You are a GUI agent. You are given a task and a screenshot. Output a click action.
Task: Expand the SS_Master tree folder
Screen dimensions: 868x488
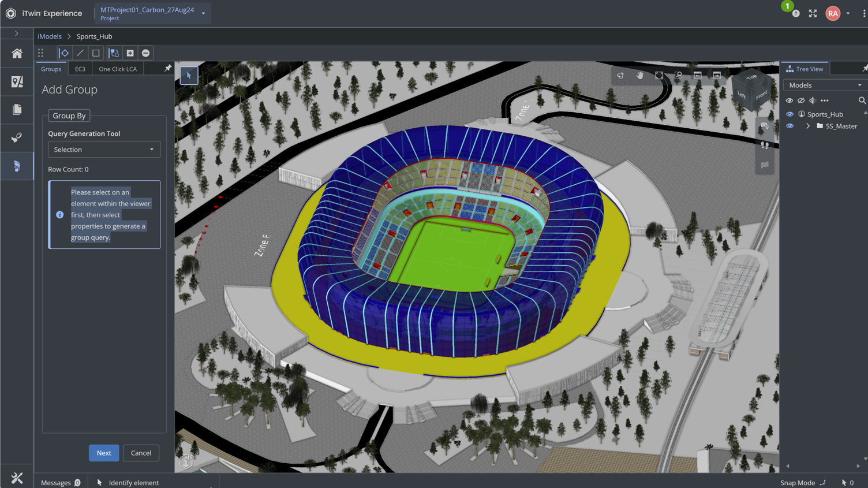pos(808,126)
